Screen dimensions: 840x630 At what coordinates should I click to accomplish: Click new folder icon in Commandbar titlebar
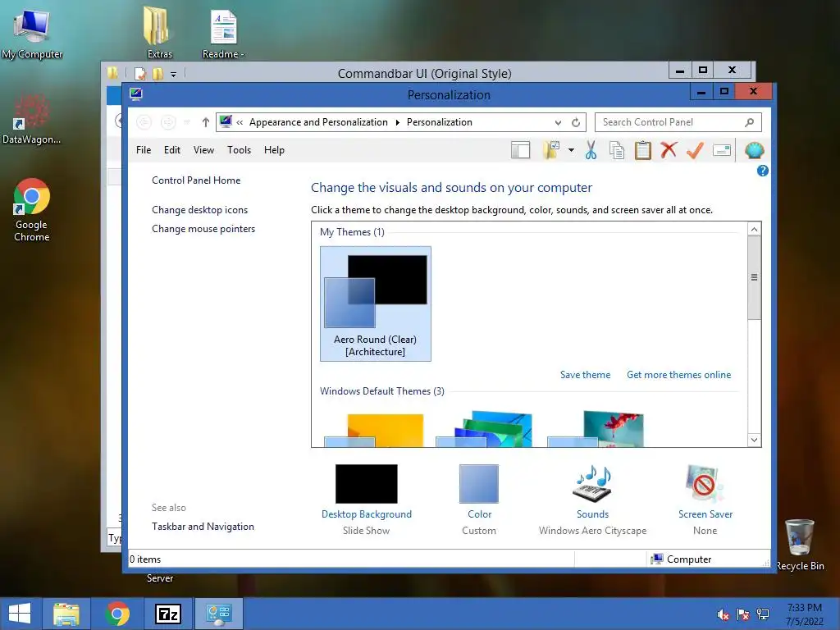pyautogui.click(x=158, y=73)
